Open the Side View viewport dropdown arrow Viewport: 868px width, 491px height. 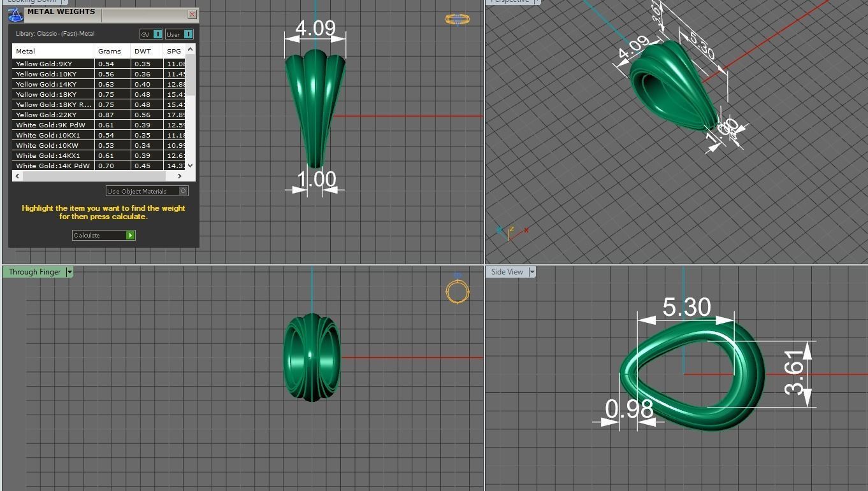(x=532, y=272)
